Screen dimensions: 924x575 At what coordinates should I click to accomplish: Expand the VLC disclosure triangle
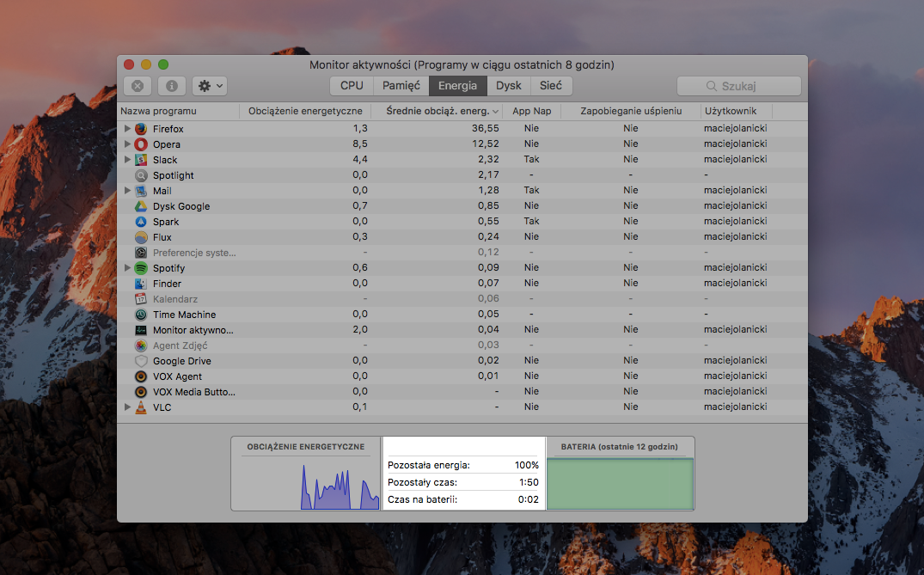[x=128, y=407]
